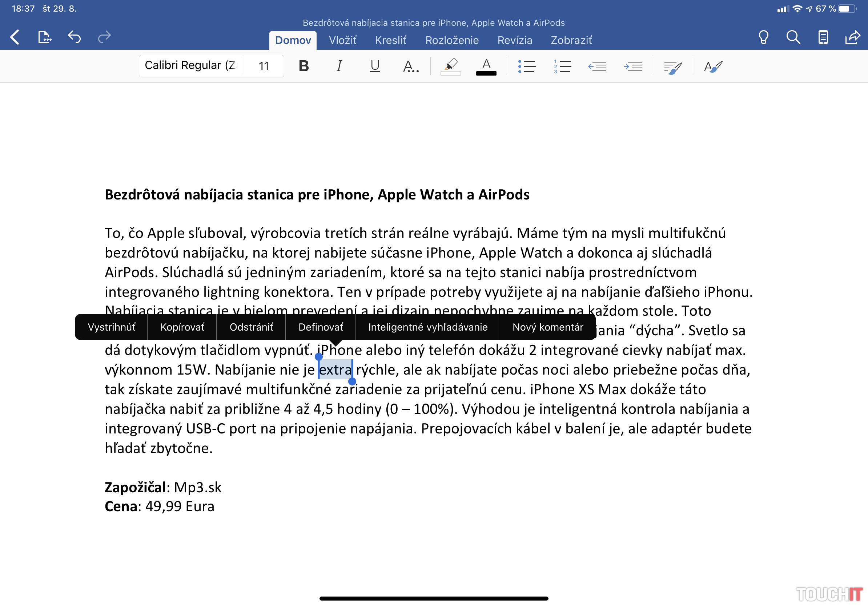Open the font size 11 selector

(x=264, y=66)
